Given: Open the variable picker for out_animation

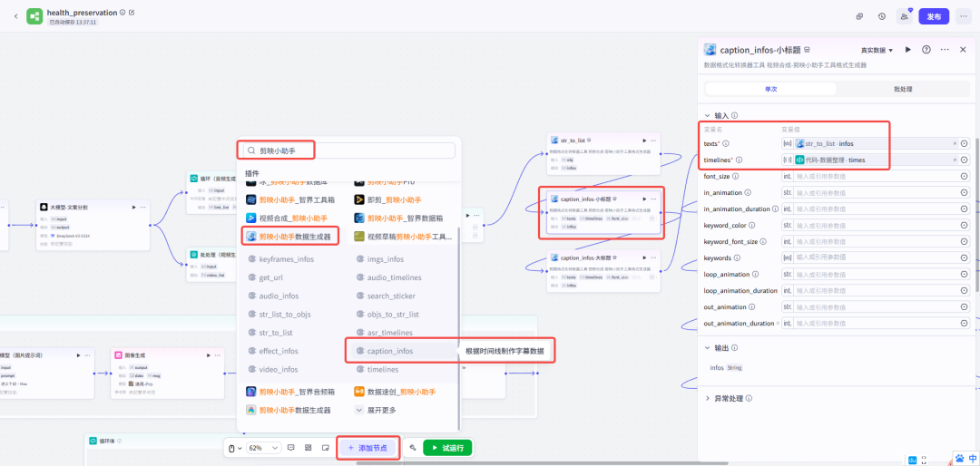Looking at the screenshot, I should coord(965,306).
